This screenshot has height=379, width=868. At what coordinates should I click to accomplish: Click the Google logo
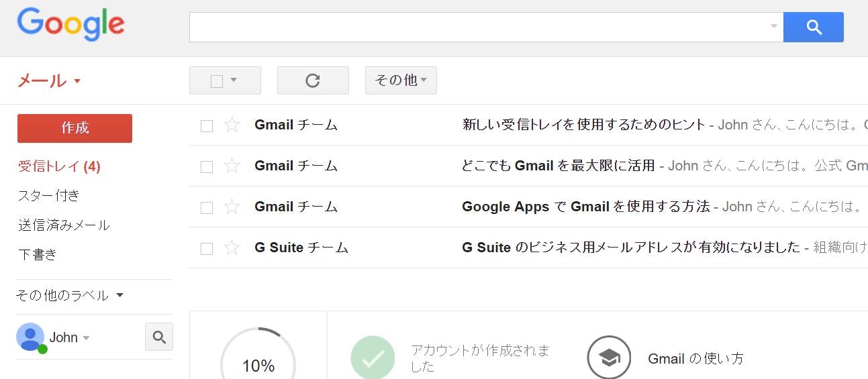[x=70, y=25]
